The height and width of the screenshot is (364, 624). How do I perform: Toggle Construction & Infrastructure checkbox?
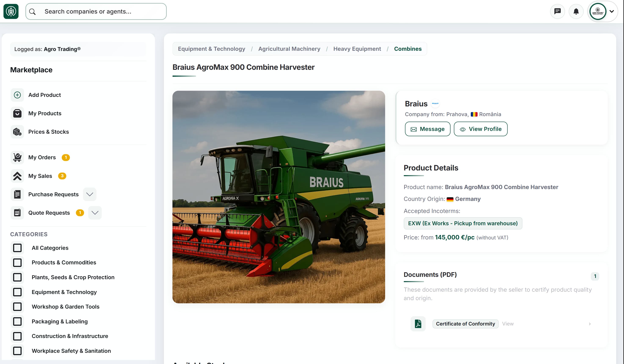tap(17, 336)
